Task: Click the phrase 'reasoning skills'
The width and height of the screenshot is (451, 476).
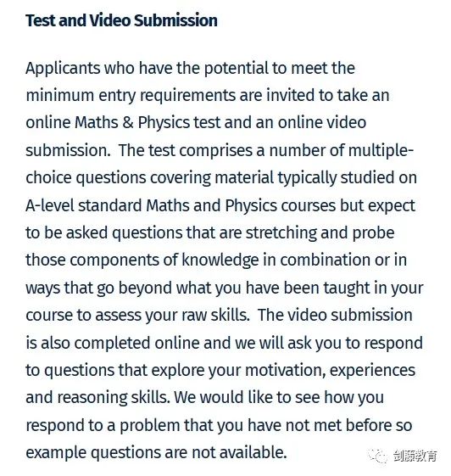Action: click(114, 398)
